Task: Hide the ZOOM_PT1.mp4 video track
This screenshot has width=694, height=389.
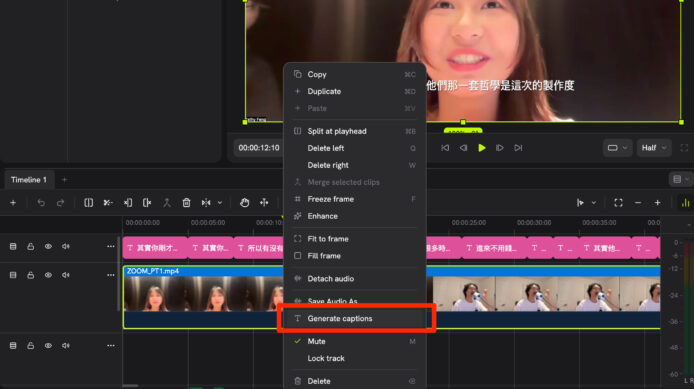Action: coord(48,275)
